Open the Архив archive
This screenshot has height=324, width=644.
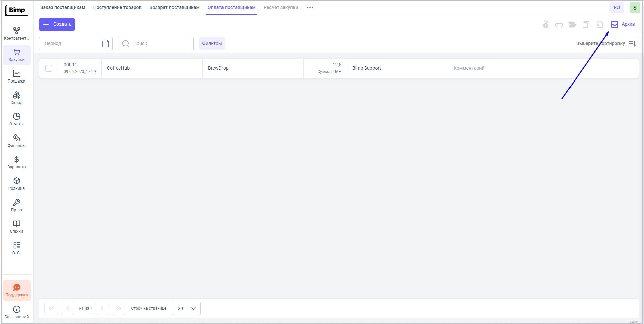tap(623, 24)
